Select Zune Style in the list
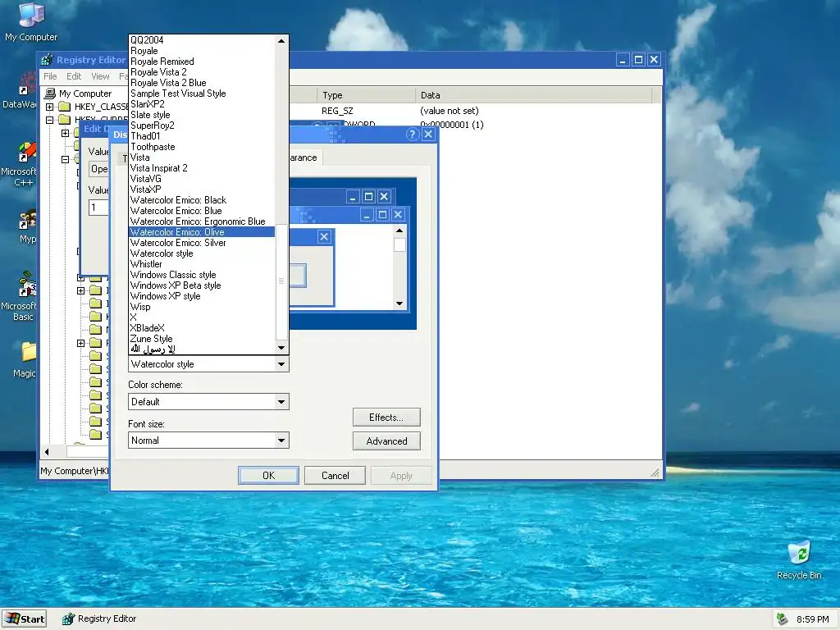The height and width of the screenshot is (630, 840). 202,339
